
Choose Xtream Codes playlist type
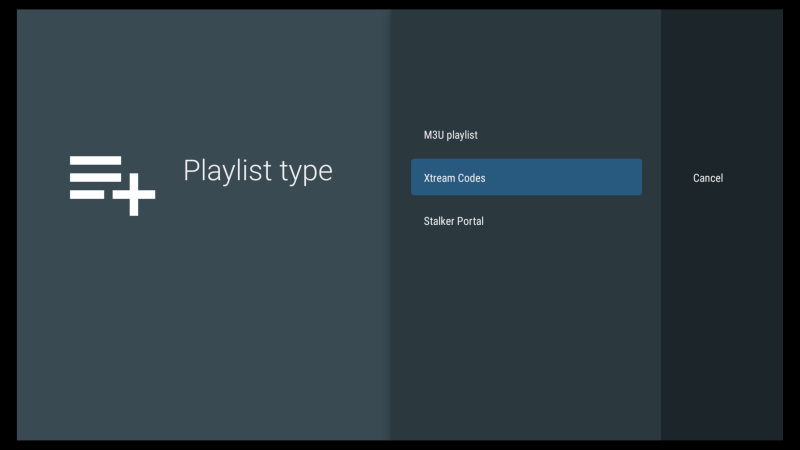(526, 178)
